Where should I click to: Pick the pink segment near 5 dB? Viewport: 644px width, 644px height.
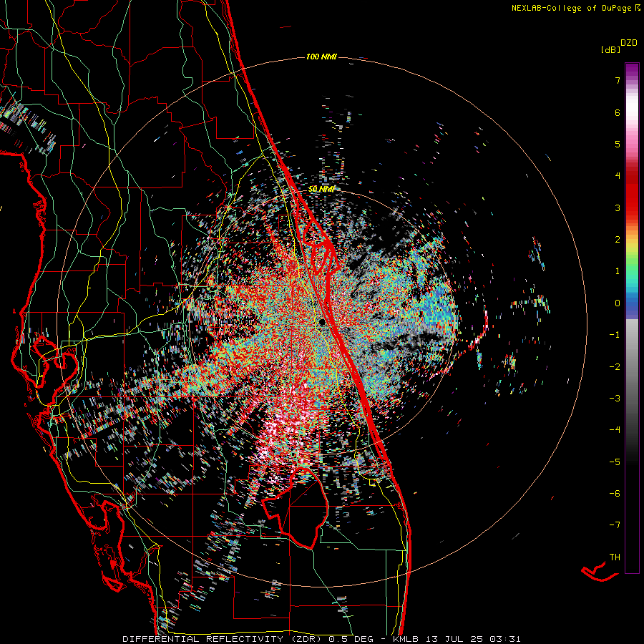pos(632,145)
